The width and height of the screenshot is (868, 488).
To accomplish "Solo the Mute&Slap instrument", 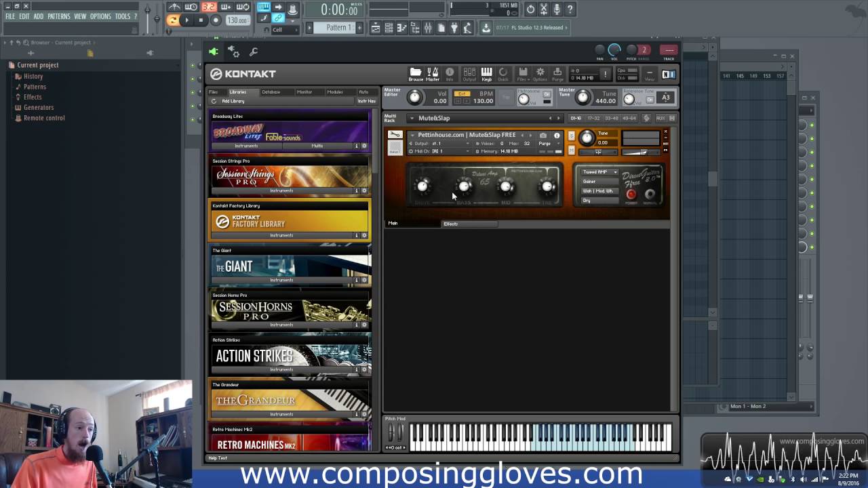I will point(571,135).
